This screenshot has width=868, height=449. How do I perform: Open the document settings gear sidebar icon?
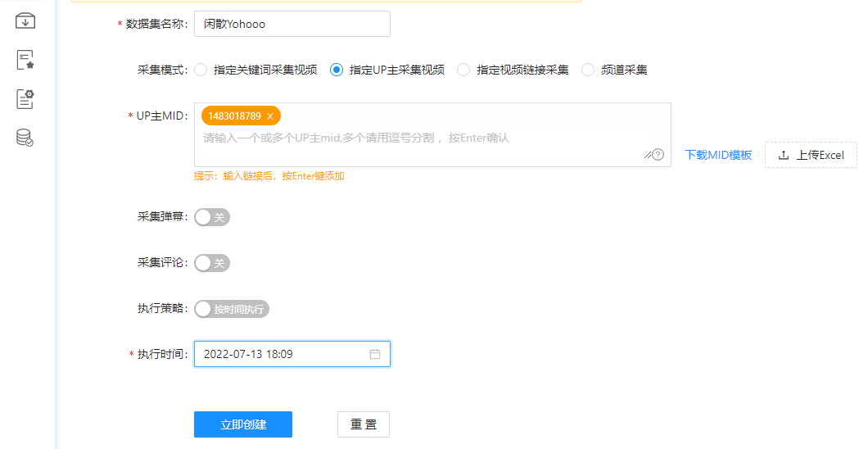(25, 99)
